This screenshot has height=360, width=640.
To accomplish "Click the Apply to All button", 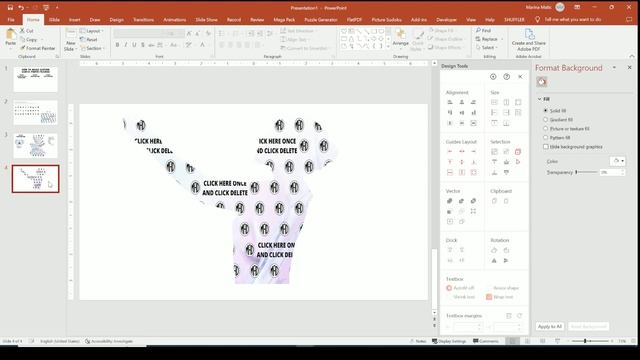I will pyautogui.click(x=550, y=327).
